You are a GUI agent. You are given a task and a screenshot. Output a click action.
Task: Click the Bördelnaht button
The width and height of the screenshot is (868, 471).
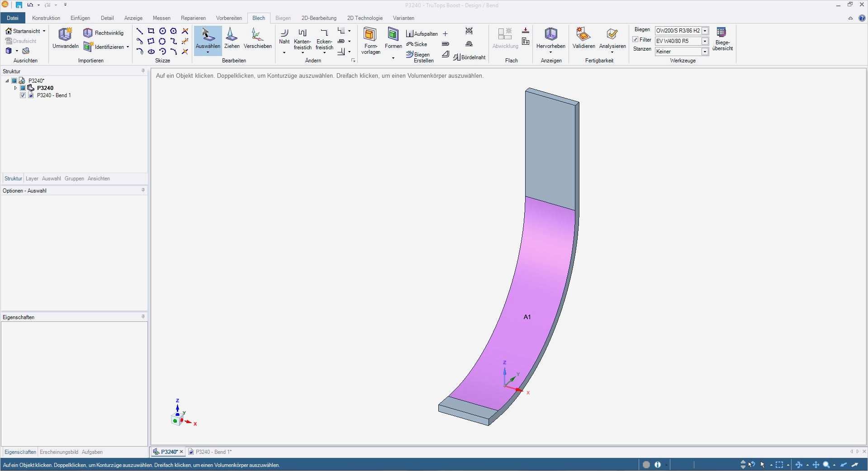click(469, 57)
